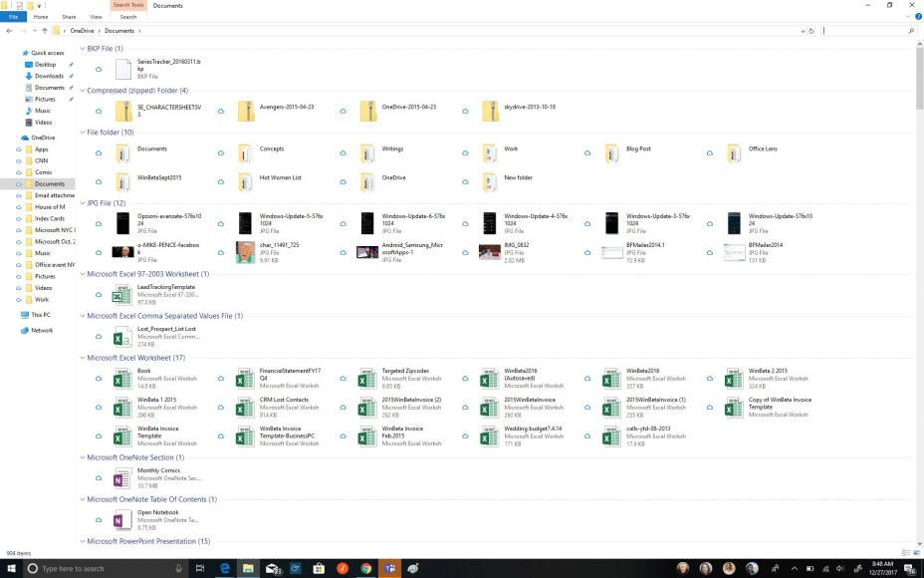The image size is (924, 578).
Task: Collapse the File folder group header
Action: [x=83, y=132]
